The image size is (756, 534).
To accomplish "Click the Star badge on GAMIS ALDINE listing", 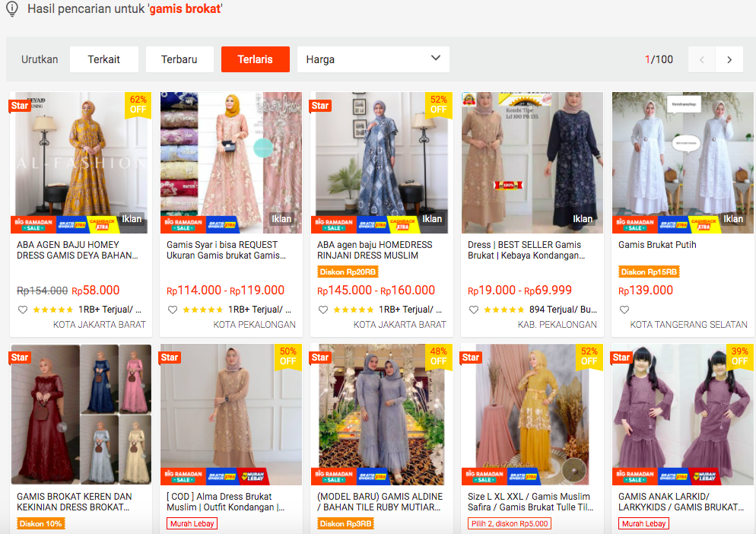I will tap(319, 357).
